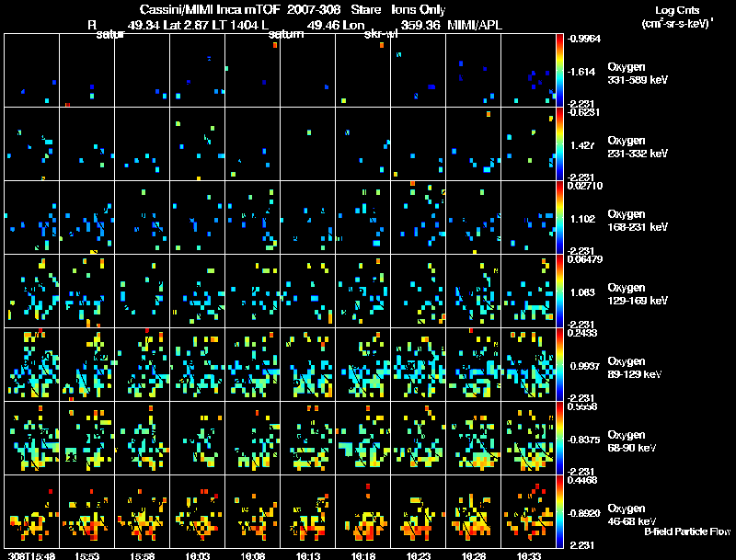Select the 46-68 keV panel at 16:18
The height and width of the screenshot is (560, 736).
point(362,512)
